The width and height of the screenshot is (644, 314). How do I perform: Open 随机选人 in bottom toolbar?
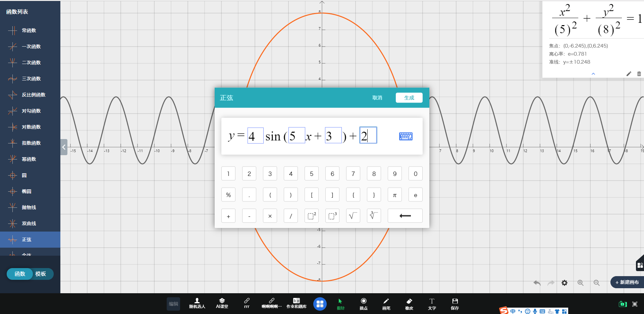click(197, 304)
